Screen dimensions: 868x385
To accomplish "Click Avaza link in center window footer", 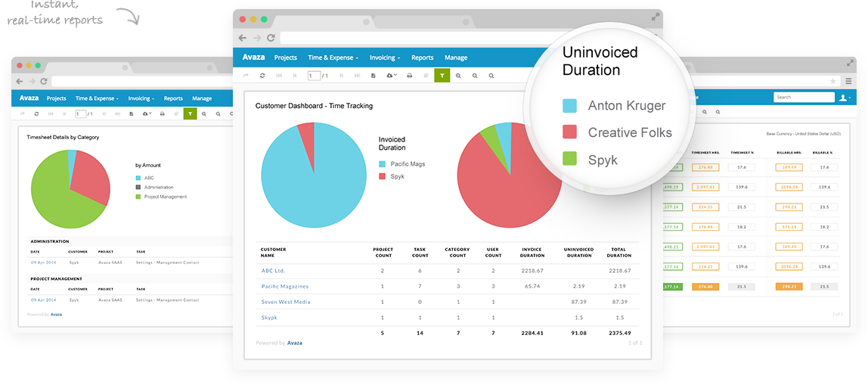I will point(295,343).
